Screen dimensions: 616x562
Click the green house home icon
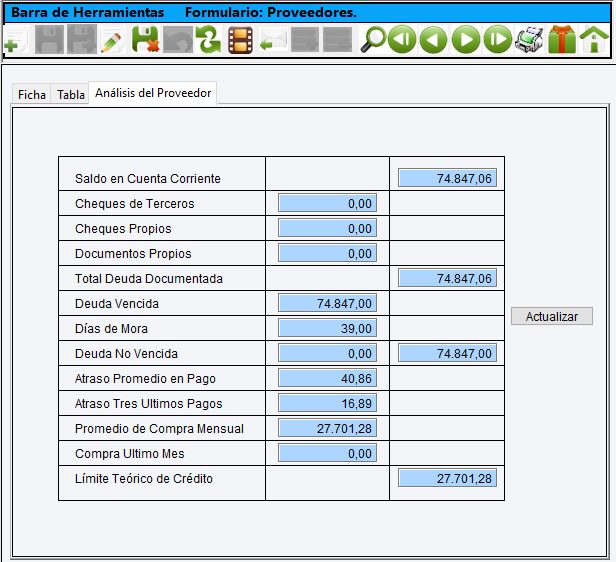point(594,41)
